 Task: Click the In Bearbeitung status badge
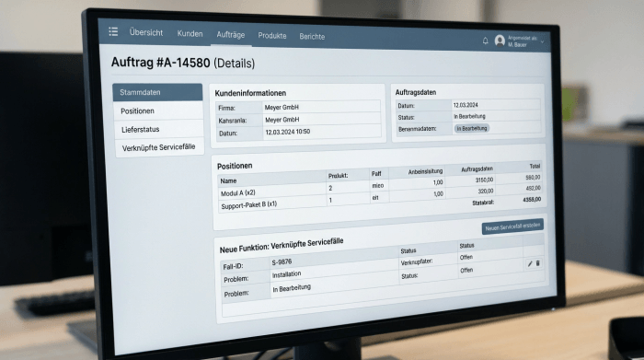471,128
